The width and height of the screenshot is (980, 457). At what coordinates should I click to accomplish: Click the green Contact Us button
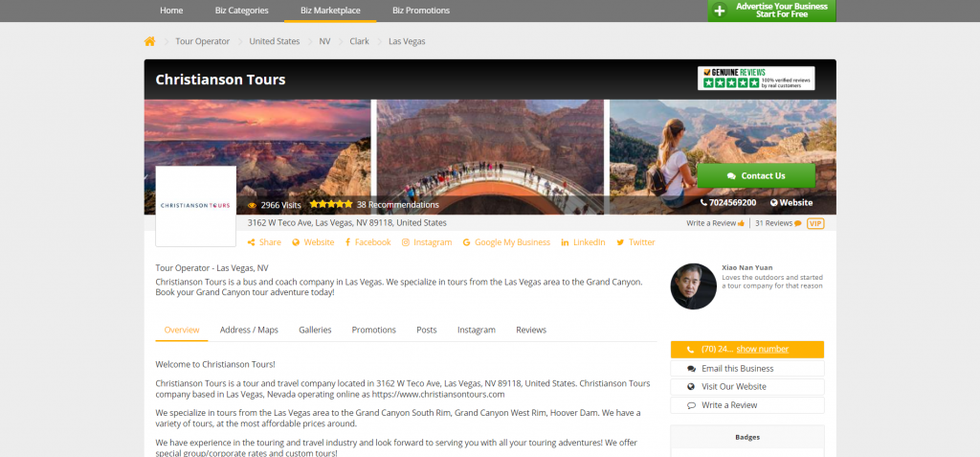click(756, 175)
